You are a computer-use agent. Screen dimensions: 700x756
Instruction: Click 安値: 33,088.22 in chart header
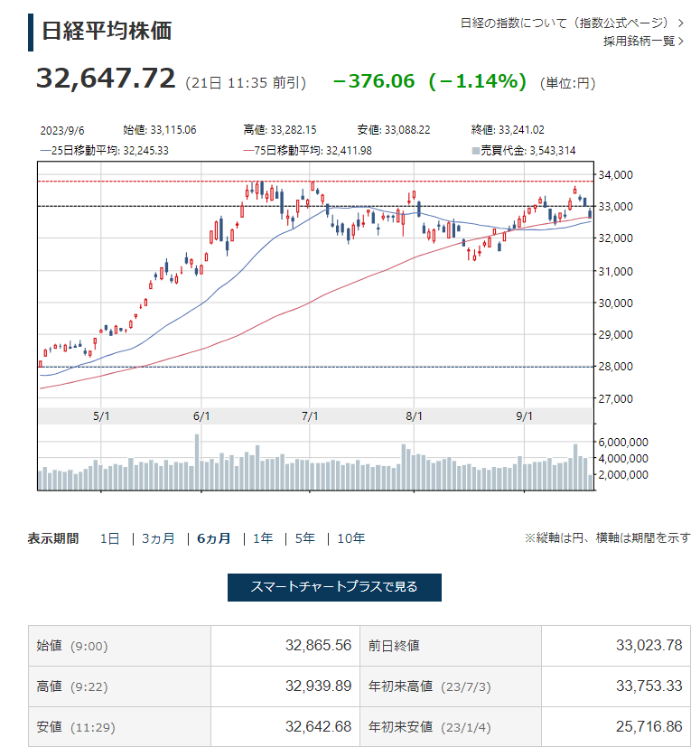(x=394, y=130)
